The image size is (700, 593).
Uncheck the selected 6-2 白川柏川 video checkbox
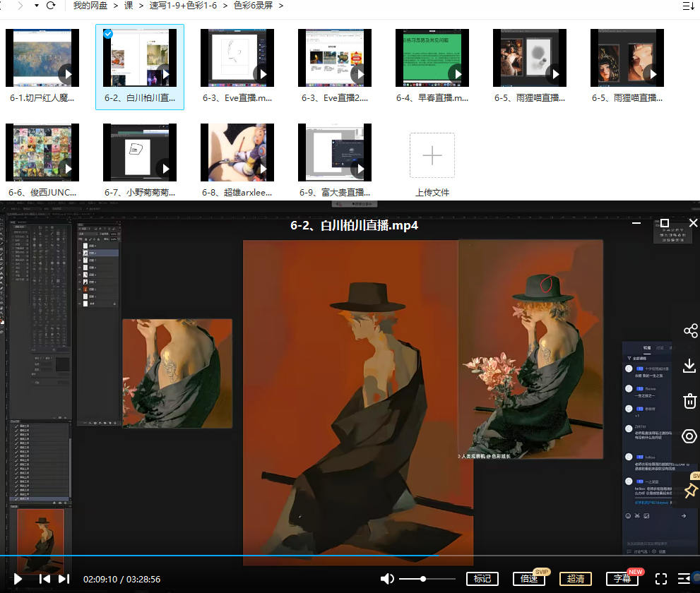click(107, 34)
